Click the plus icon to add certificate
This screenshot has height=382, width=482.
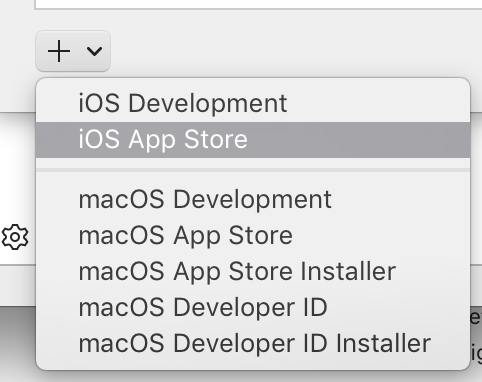(x=59, y=51)
